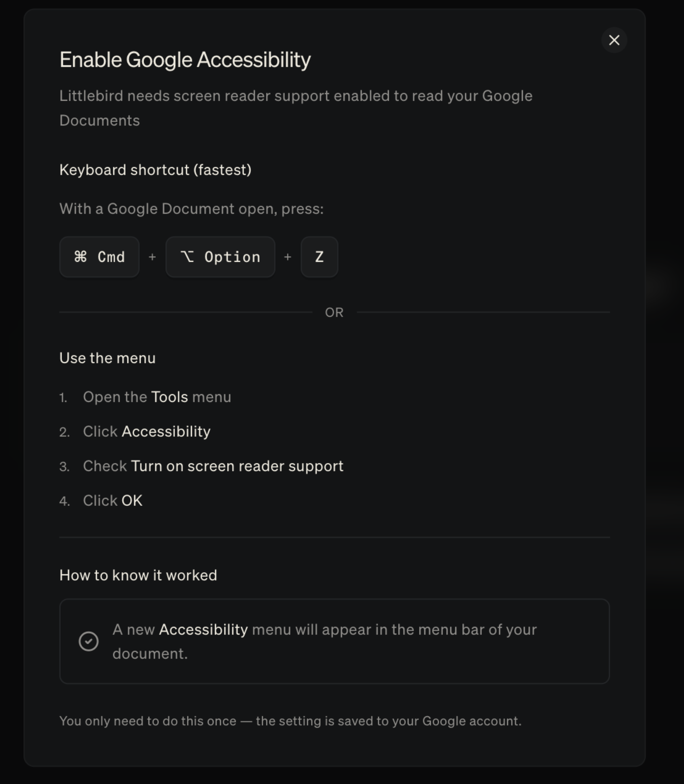The width and height of the screenshot is (684, 784).
Task: Click the footer note about Google account
Action: pos(290,721)
